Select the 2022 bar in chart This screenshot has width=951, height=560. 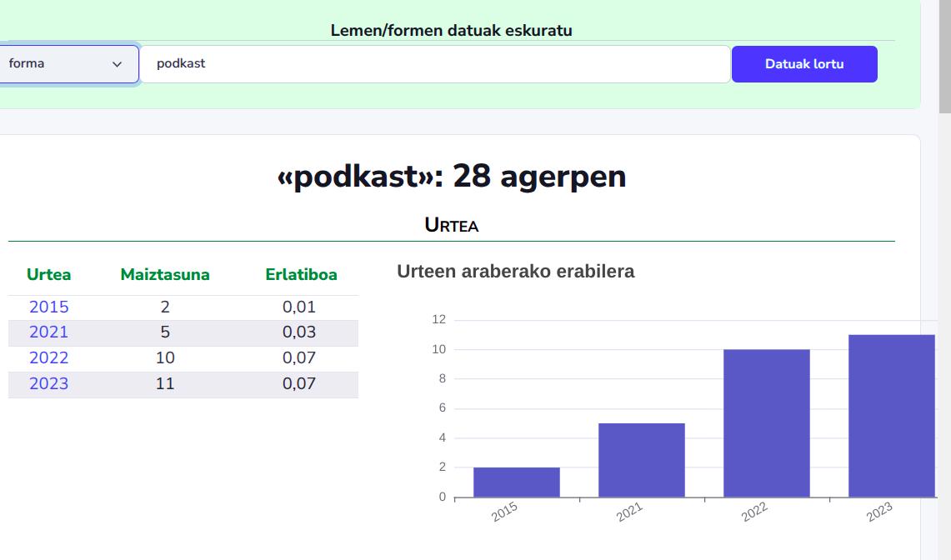click(x=767, y=423)
